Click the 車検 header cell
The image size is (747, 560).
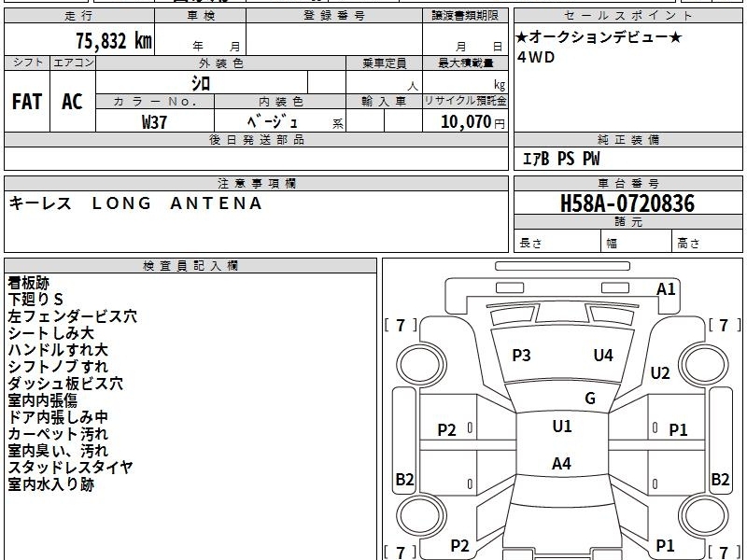pyautogui.click(x=201, y=15)
